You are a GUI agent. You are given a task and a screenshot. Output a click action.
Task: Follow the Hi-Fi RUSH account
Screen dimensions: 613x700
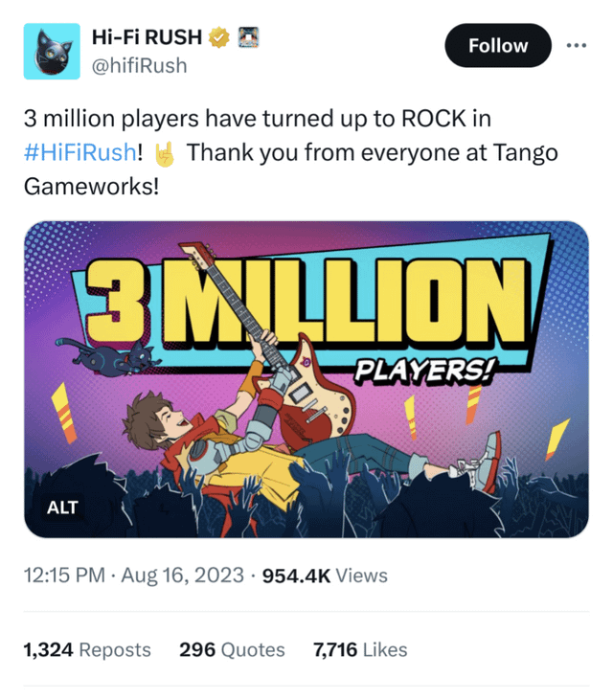498,46
